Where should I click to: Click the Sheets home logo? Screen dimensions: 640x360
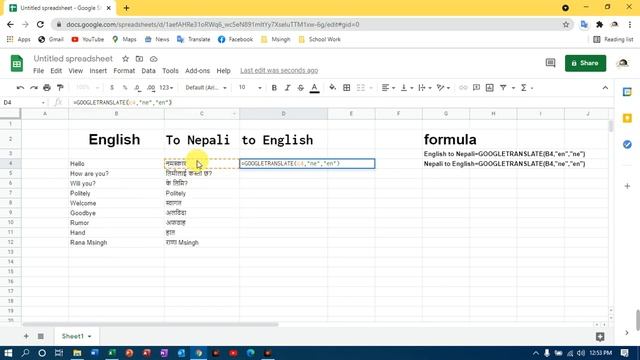tap(17, 63)
